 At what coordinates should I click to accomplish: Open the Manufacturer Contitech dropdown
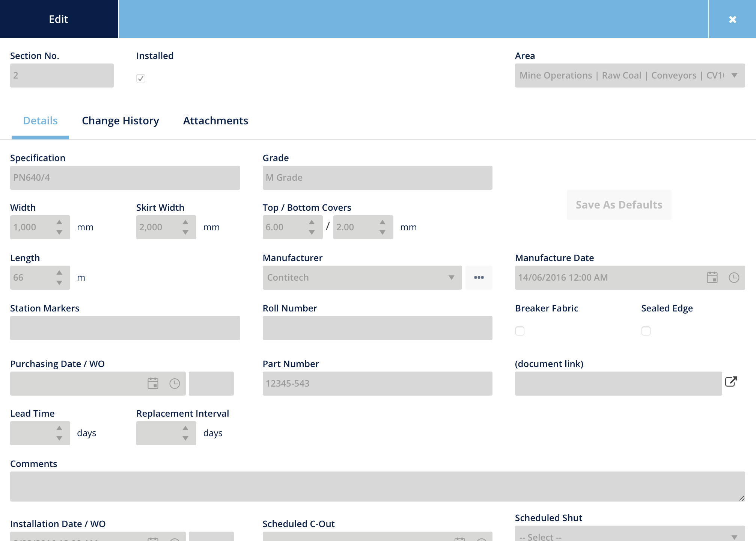[362, 278]
